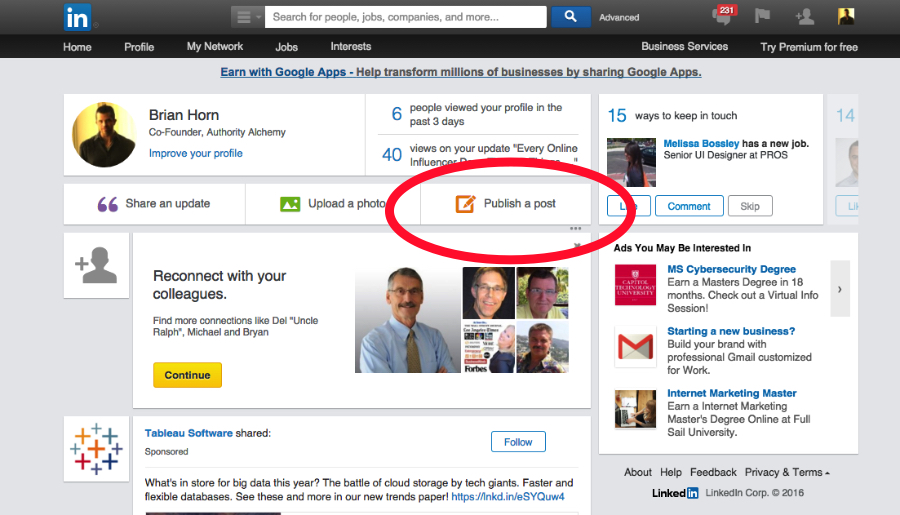This screenshot has height=515, width=900.
Task: Click Upload a photo button
Action: (333, 204)
